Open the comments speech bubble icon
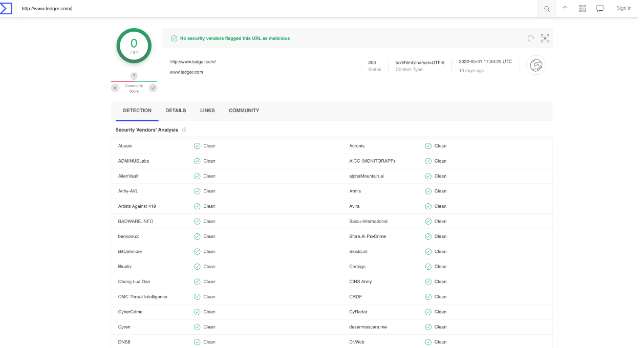 (600, 9)
